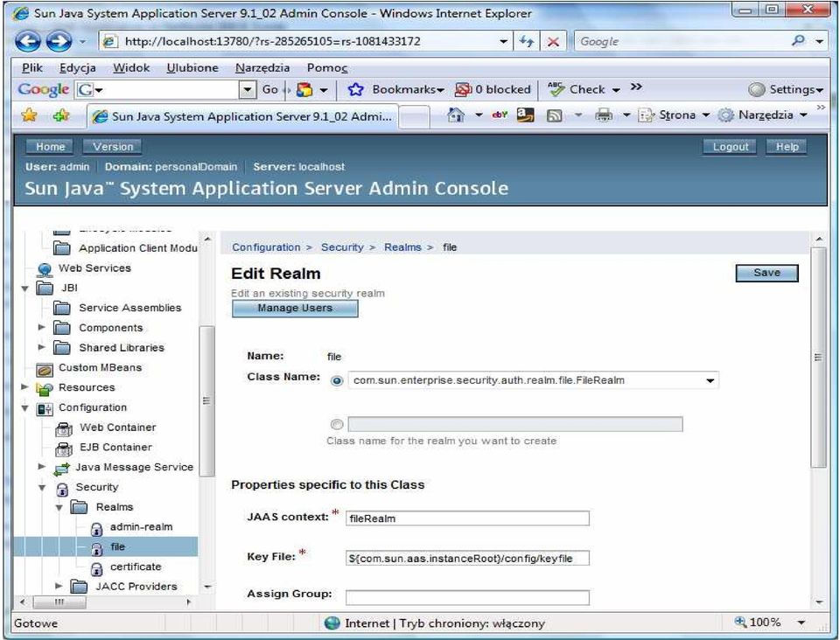Viewport: 840px width, 640px height.
Task: Collapse the Security tree node
Action: pos(42,488)
